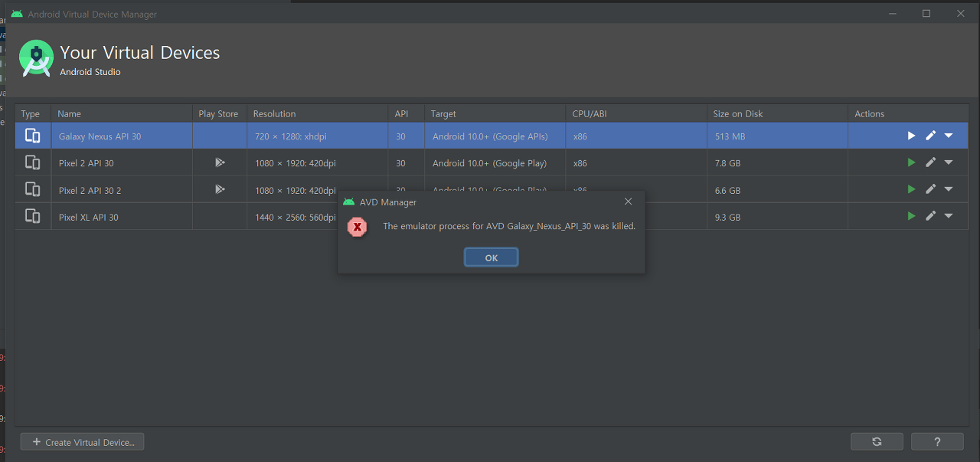Open more actions for Galaxy Nexus API 30
The width and height of the screenshot is (980, 462).
tap(949, 136)
